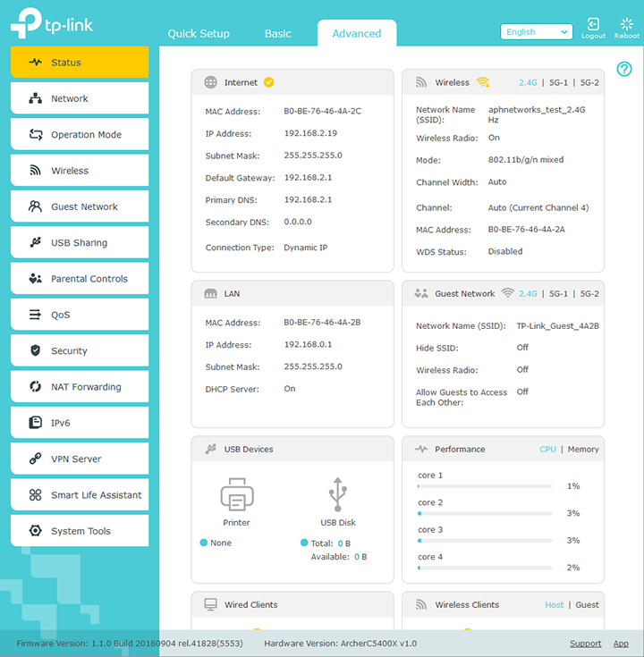Click the Printer icon in USB Devices

[x=236, y=493]
